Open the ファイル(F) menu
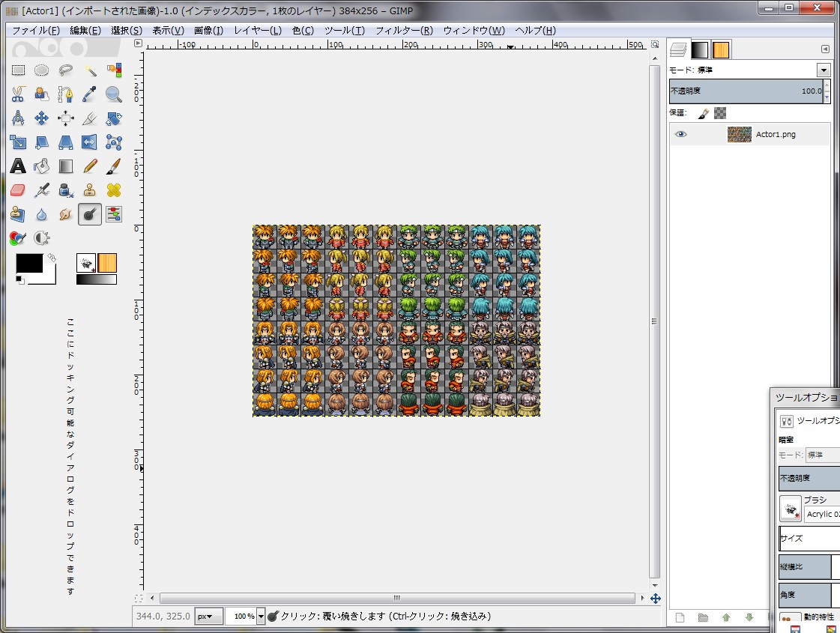Screen dimensions: 840x633 [35, 31]
